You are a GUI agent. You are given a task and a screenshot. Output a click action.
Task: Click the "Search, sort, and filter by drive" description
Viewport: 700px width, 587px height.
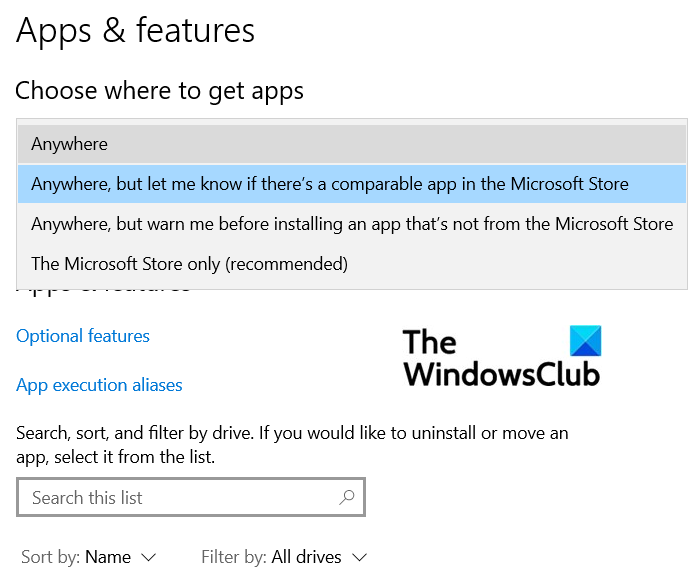(292, 445)
